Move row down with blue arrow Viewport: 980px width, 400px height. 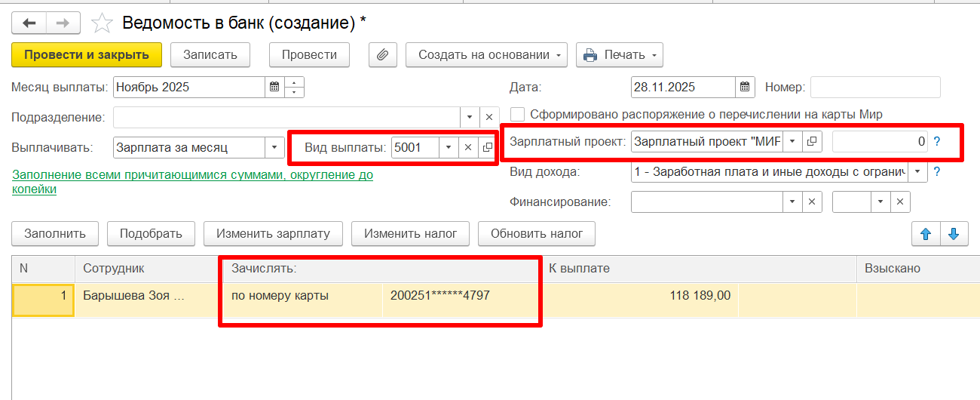click(x=954, y=234)
